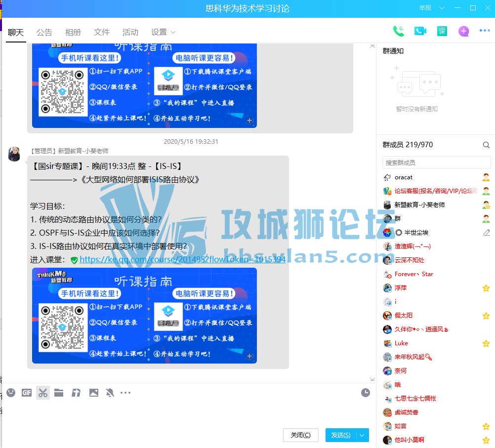Select member 七思七念七惆怅
The image size is (495, 448).
click(x=436, y=399)
